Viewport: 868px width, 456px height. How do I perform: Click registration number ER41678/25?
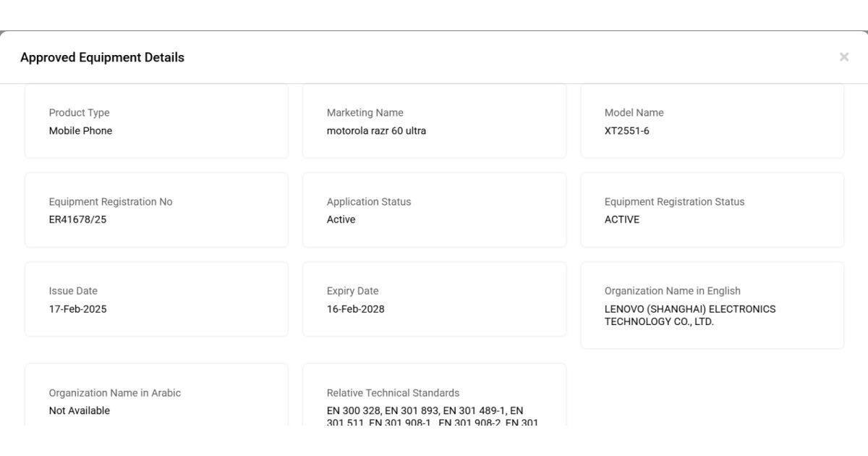tap(77, 219)
